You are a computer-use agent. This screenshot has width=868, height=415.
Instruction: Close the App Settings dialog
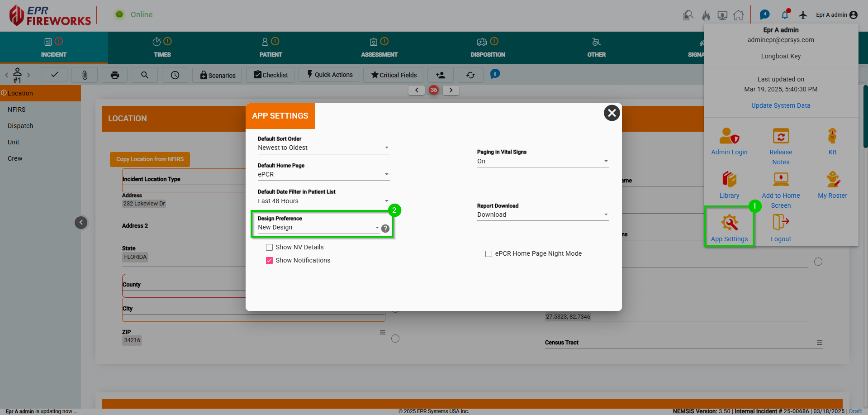tap(612, 113)
